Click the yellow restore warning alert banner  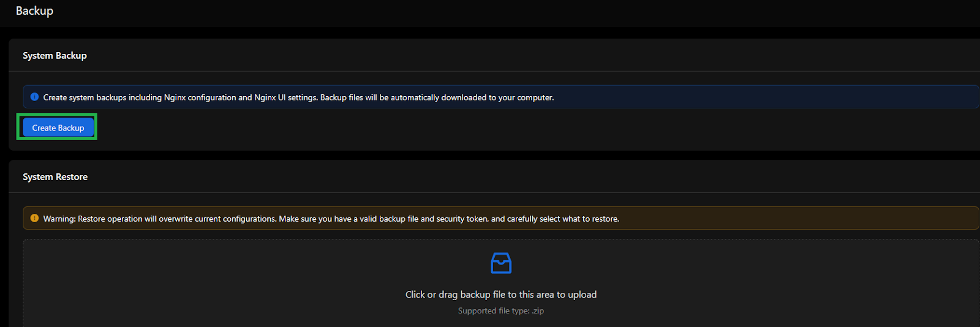(500, 218)
